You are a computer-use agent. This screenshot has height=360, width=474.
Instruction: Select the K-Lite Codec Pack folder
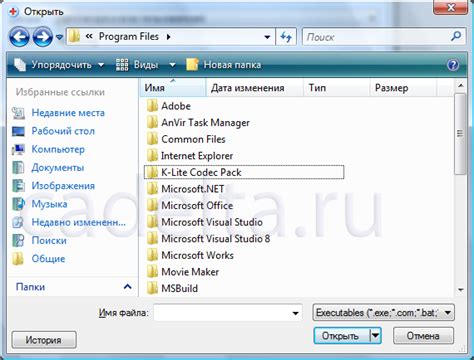[x=244, y=172]
